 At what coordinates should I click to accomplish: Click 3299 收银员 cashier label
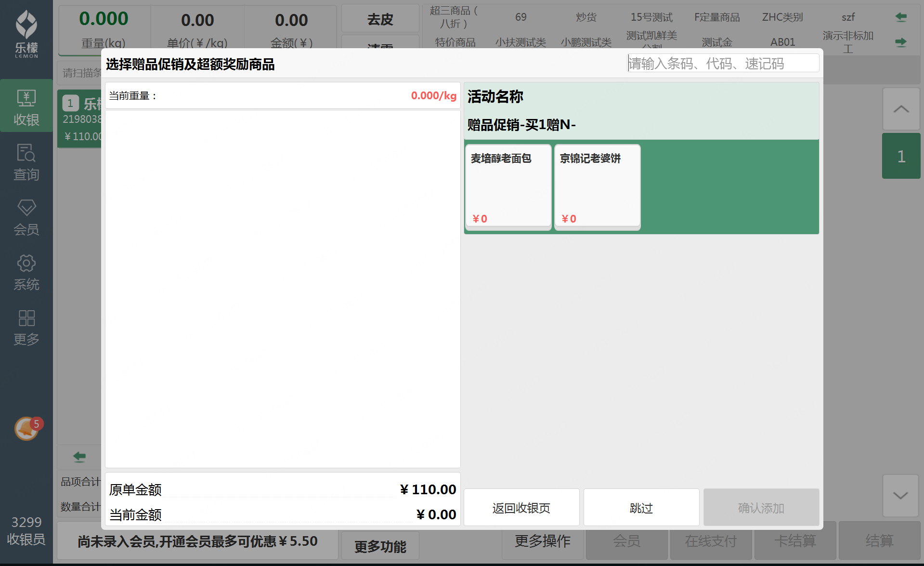click(x=26, y=531)
